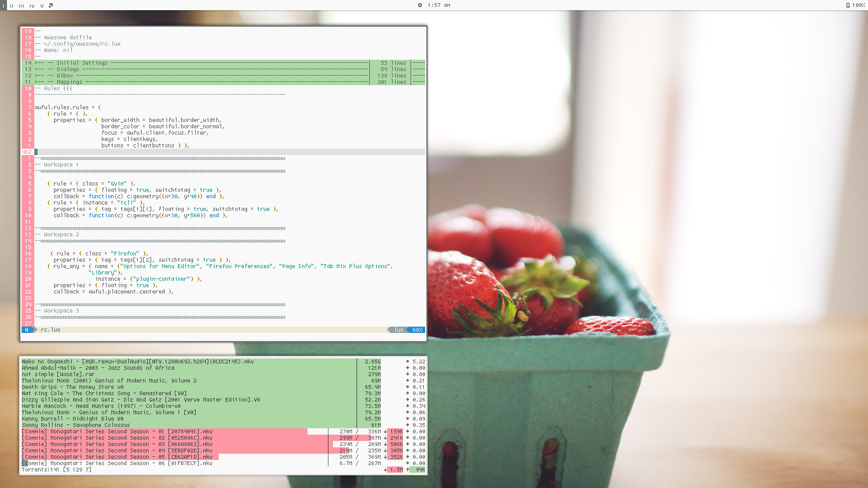Select Kenny Burrell Midnight Blue torrent
This screenshot has width=868, height=488.
(x=224, y=419)
